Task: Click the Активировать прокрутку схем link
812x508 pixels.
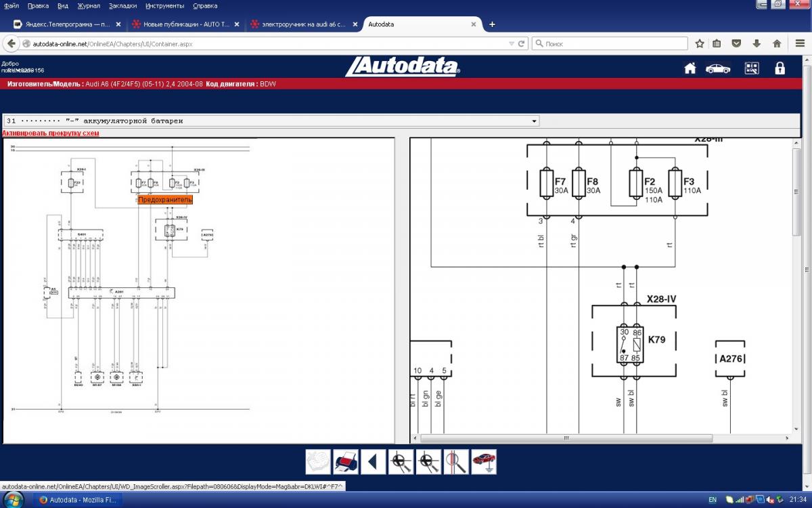Action: point(51,133)
